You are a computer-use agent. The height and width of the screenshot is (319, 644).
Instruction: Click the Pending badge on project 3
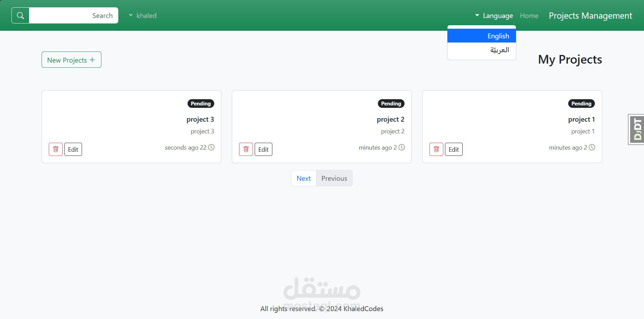pos(201,104)
